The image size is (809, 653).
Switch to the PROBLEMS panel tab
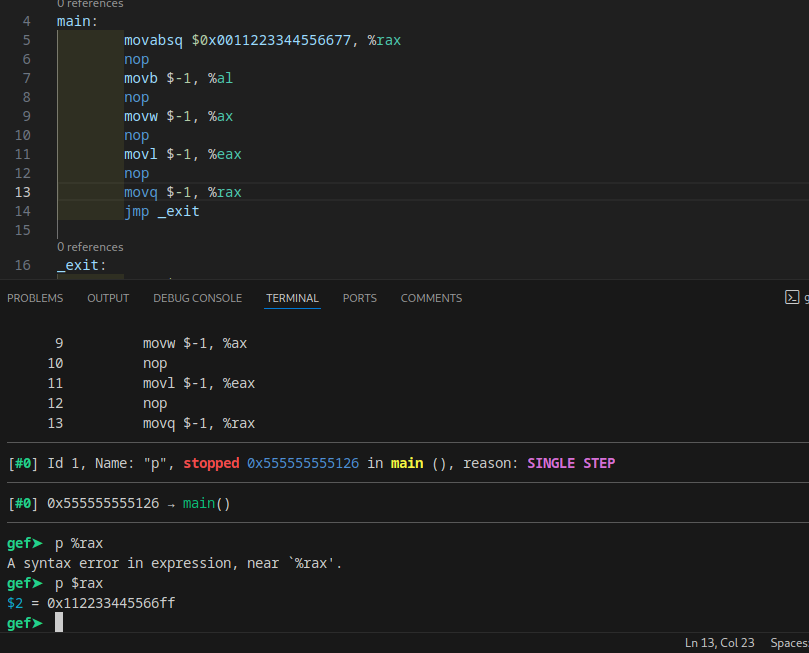point(35,298)
